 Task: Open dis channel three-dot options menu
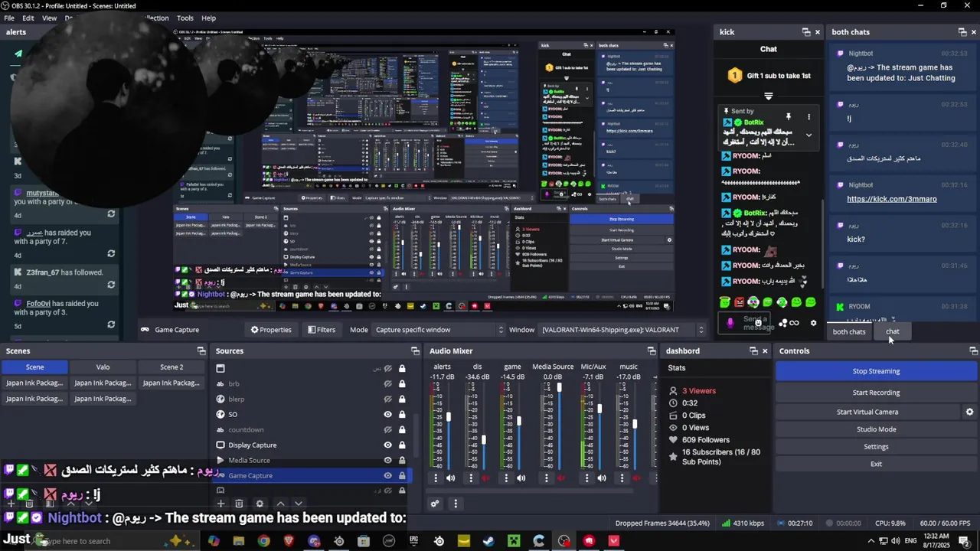click(x=471, y=478)
